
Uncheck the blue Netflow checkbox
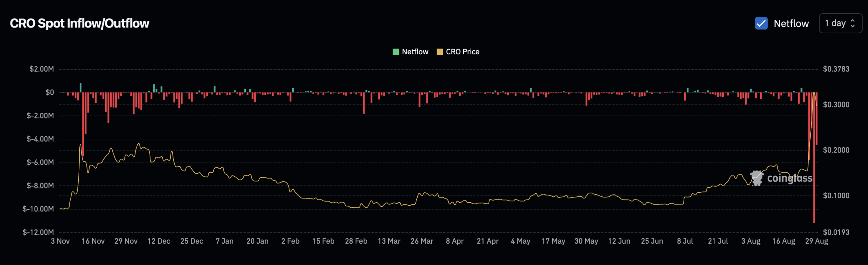761,23
